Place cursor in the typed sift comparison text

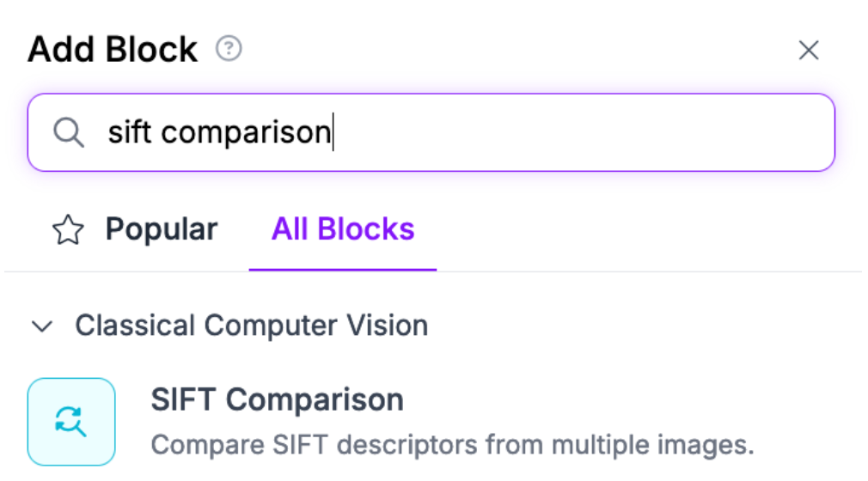(218, 132)
